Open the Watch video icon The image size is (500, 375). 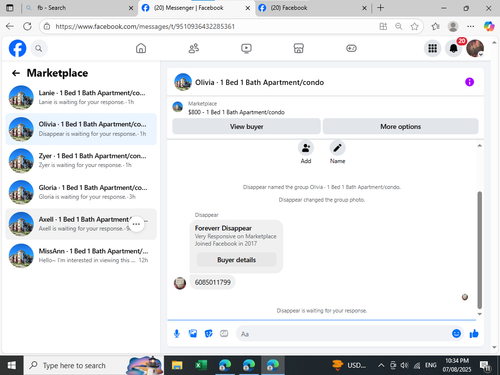(246, 48)
